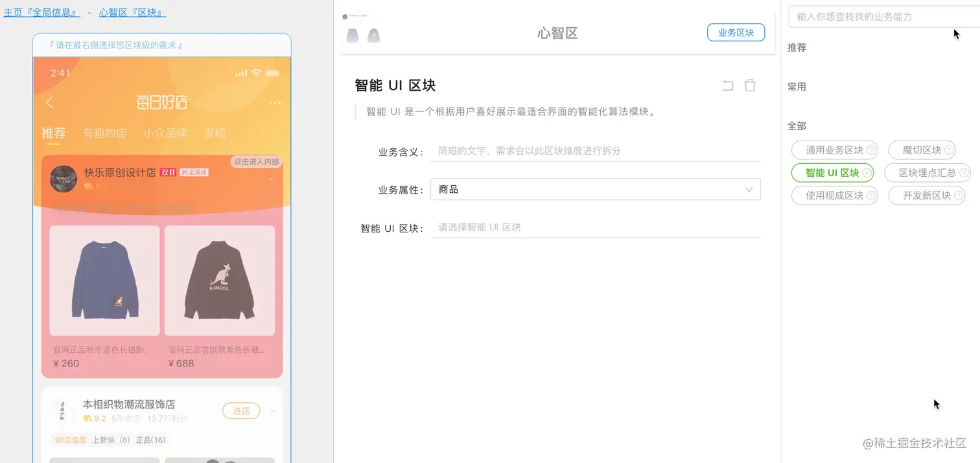Click the 全部 section heading
This screenshot has height=463, width=980.
pyautogui.click(x=797, y=126)
